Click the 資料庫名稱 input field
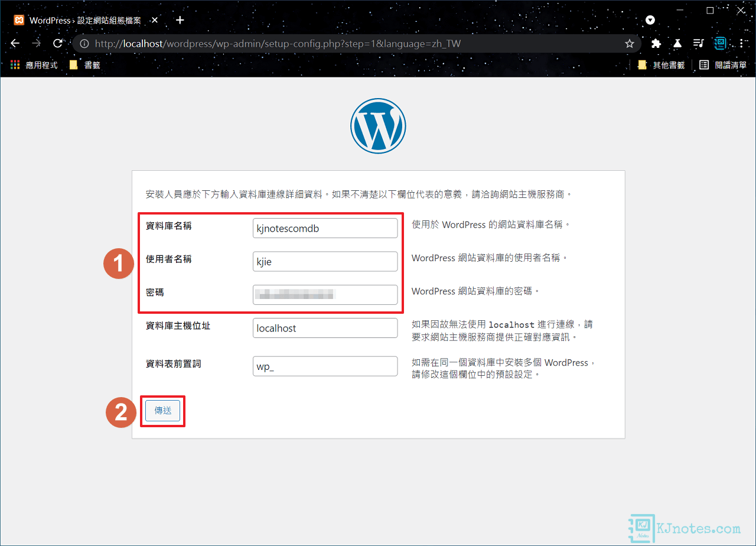This screenshot has height=546, width=756. (325, 228)
